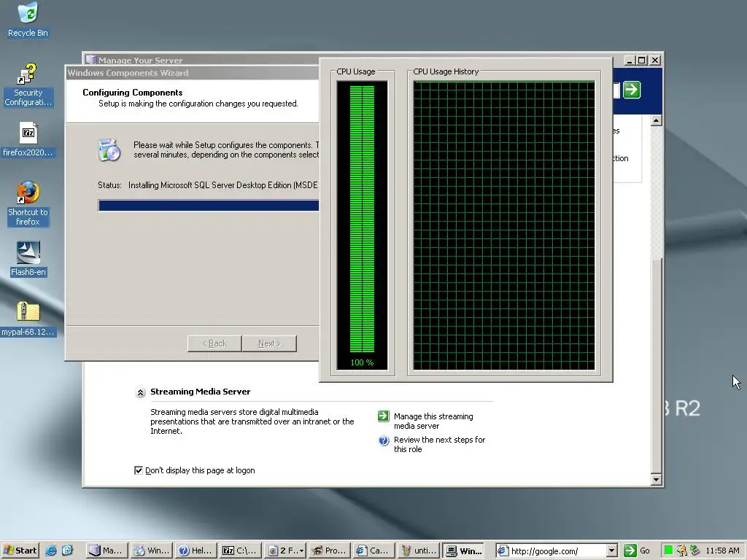Screen dimensions: 747x560
Task: Maximize the Manage Your Server window
Action: coord(642,61)
